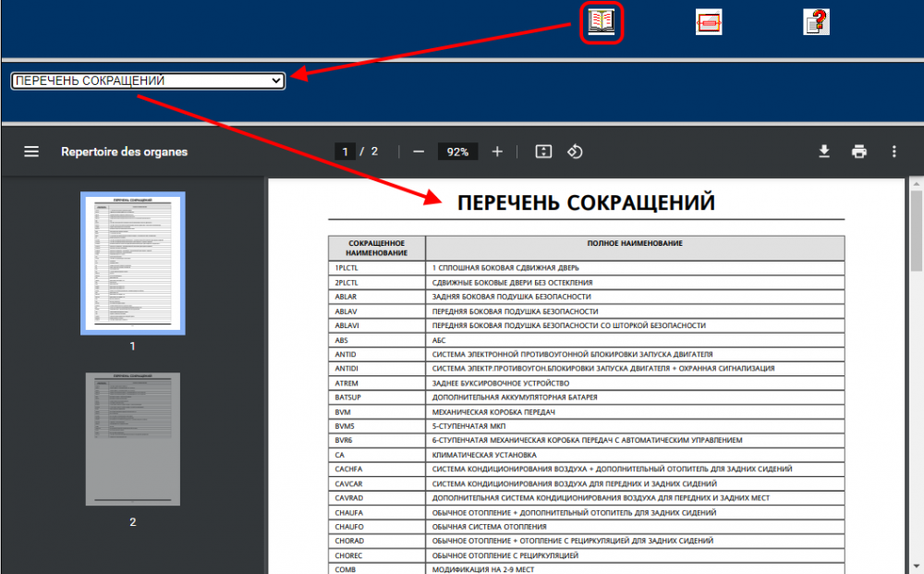Click the CA abbreviation cell

coord(377,455)
